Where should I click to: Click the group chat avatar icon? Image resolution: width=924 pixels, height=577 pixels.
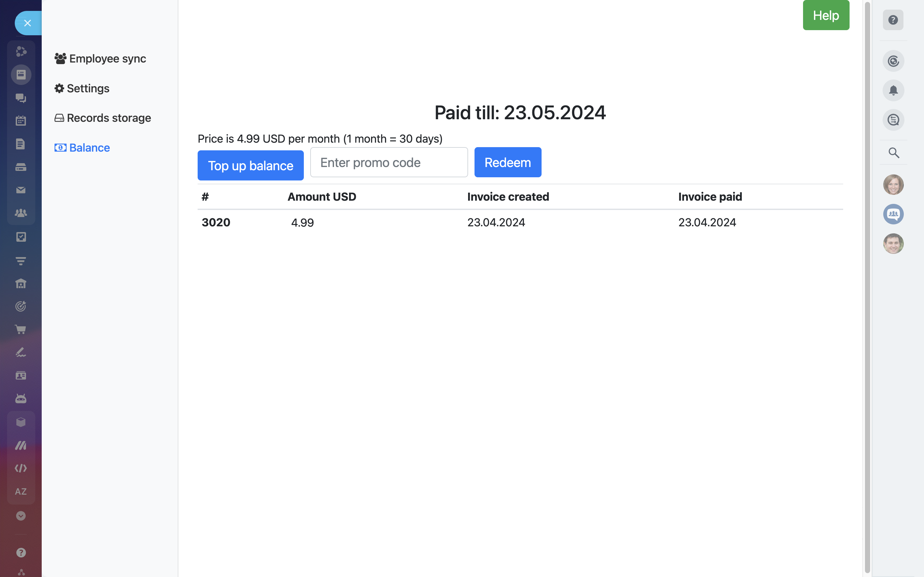(893, 214)
